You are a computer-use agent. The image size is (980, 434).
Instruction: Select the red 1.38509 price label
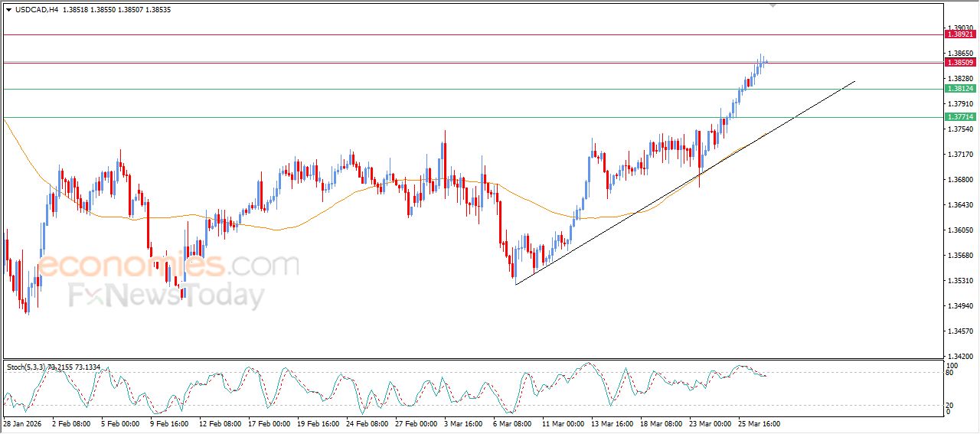click(960, 63)
